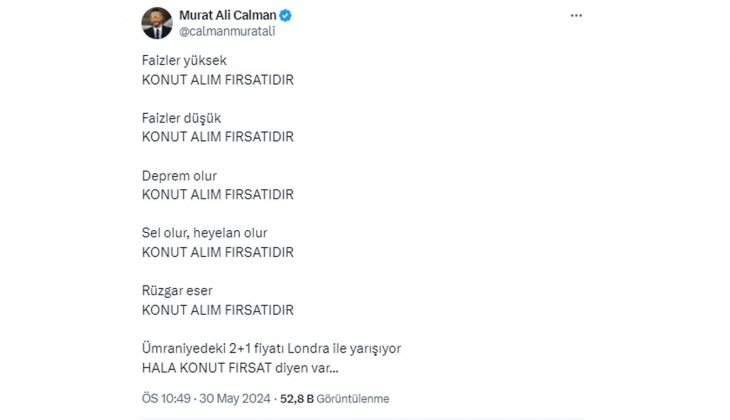Click 'KONUT ALIM FIRSATIDIR' under 'Sel olur, heyelan olur'
Viewport: 730px width, 420px height.
[218, 252]
